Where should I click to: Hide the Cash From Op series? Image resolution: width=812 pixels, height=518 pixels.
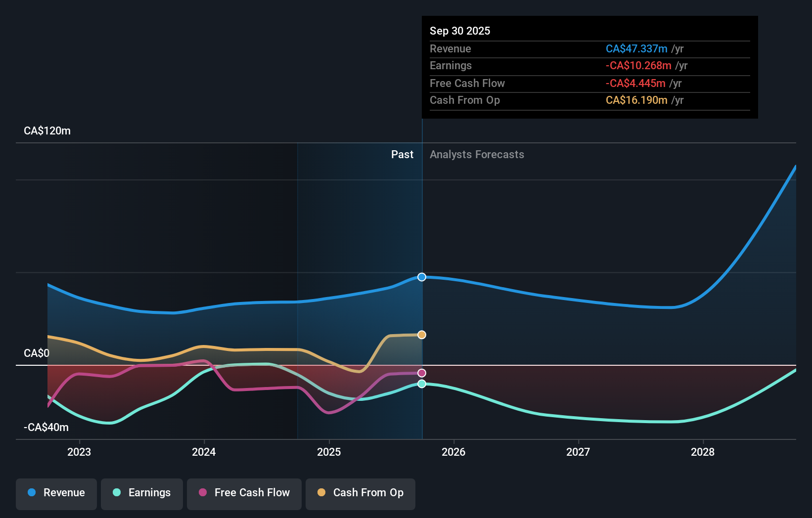(x=361, y=493)
